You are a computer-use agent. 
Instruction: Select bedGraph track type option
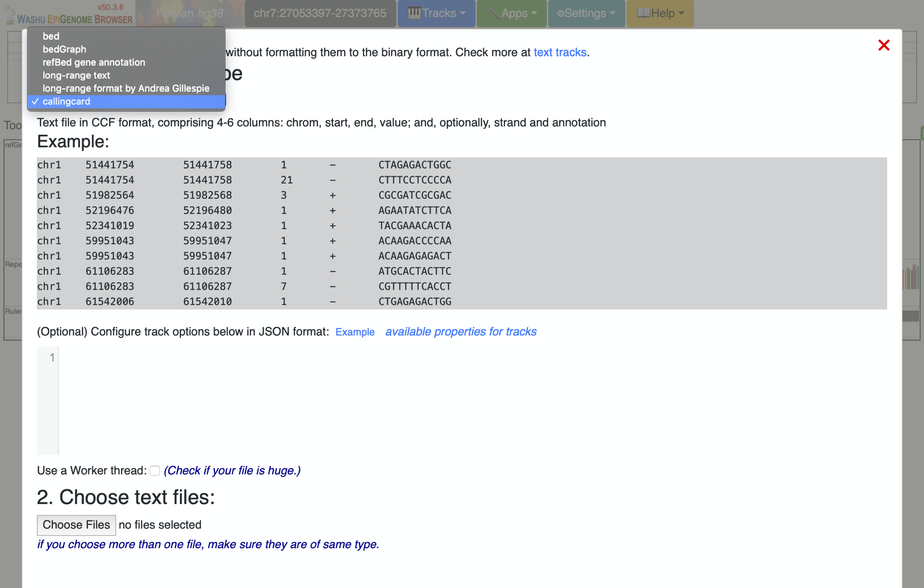(x=64, y=49)
